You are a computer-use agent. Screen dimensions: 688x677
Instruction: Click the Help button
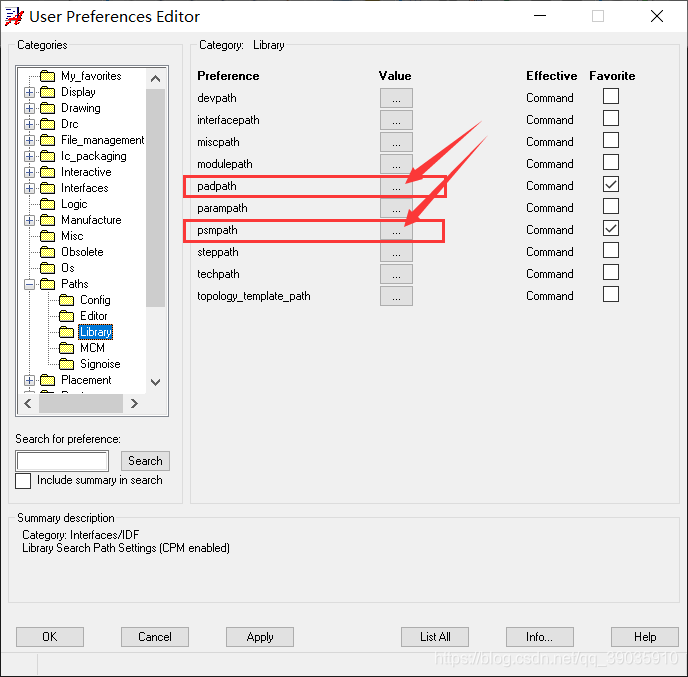(645, 637)
